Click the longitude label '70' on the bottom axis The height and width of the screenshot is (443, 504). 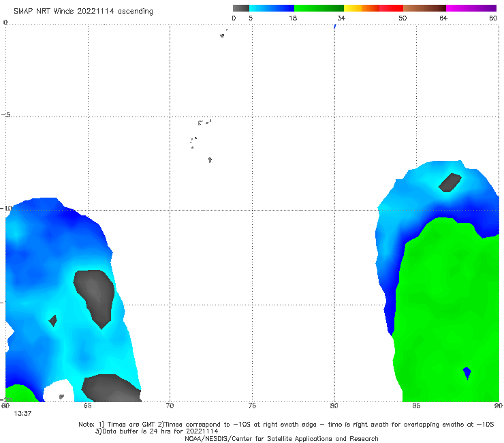(170, 406)
